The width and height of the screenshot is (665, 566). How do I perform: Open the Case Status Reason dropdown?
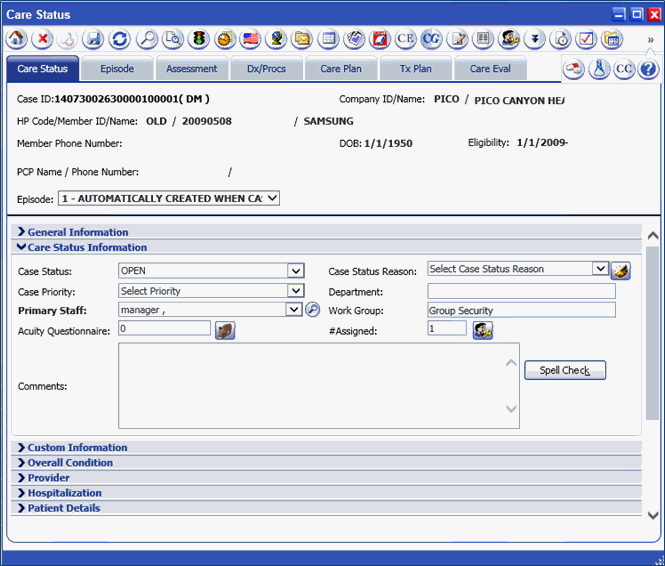(x=599, y=269)
